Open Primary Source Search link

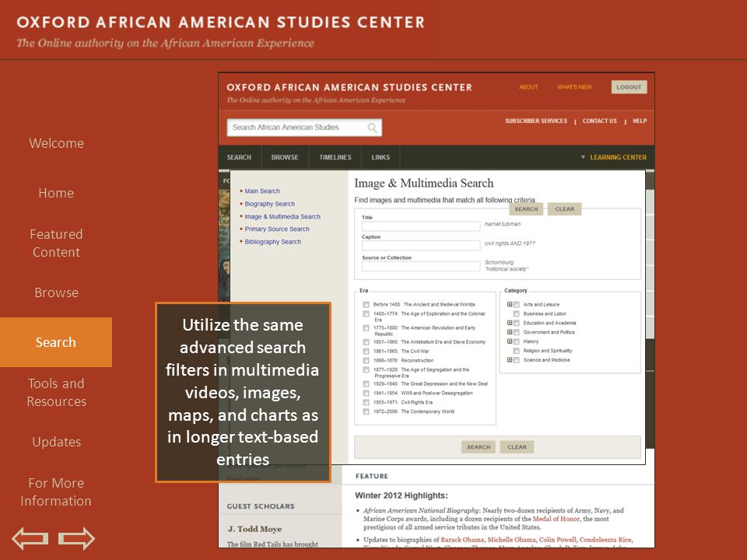(x=277, y=229)
